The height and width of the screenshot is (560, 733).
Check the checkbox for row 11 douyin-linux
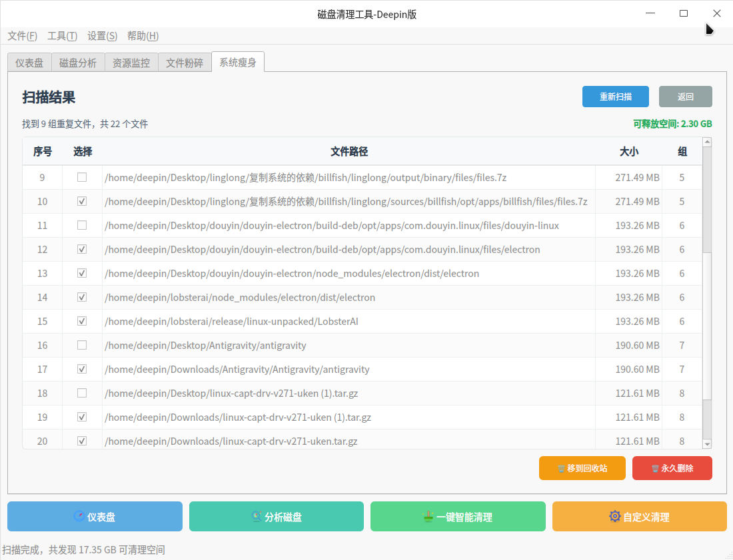coord(82,225)
